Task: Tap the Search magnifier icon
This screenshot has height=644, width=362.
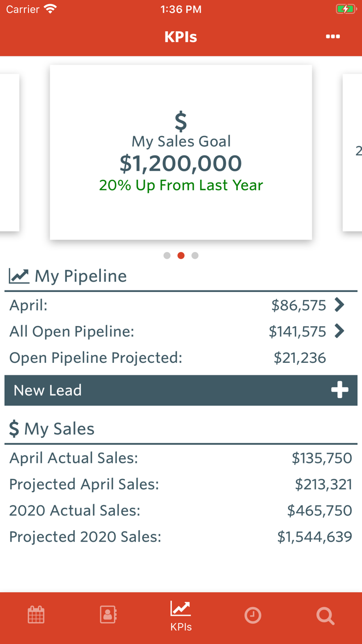Action: (325, 616)
